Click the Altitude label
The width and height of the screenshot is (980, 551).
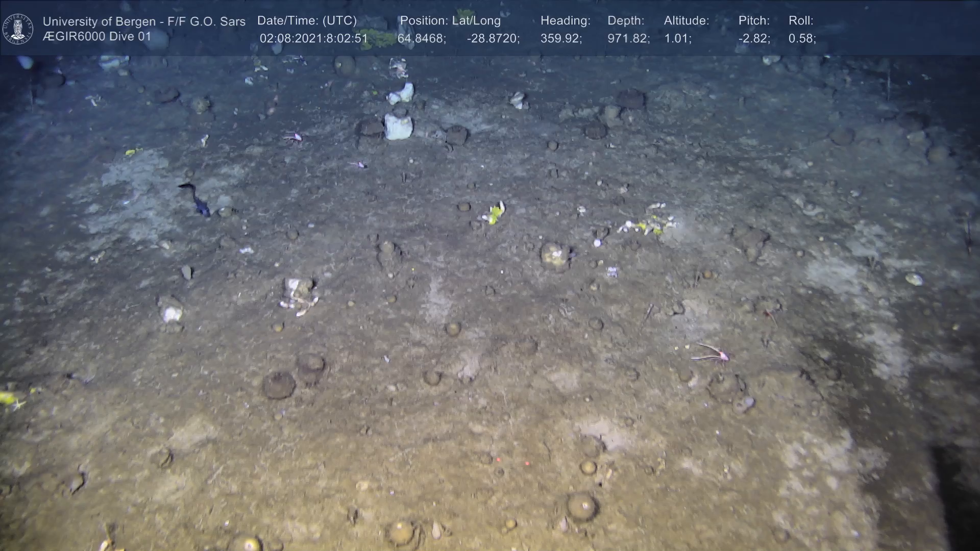click(686, 21)
